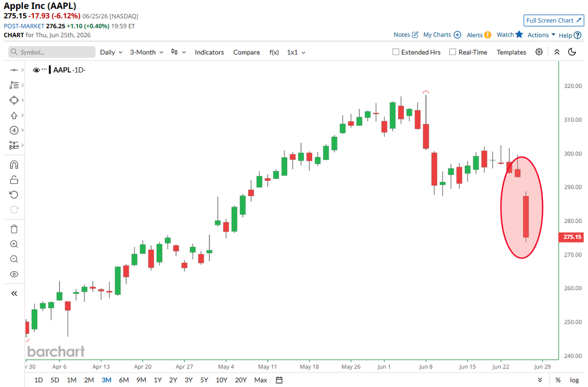This screenshot has height=387, width=588.
Task: Select the 3M time range
Action: tap(106, 380)
